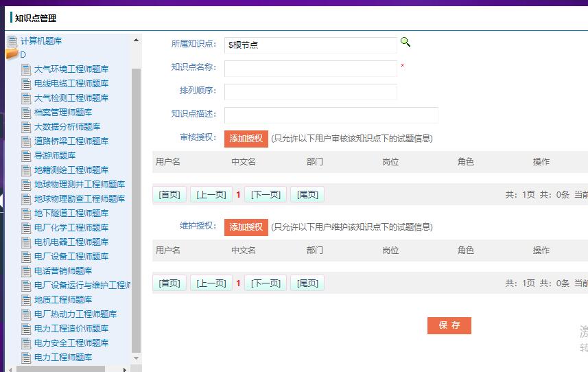Click the open folder icon for D
This screenshot has width=588, height=372.
click(12, 55)
